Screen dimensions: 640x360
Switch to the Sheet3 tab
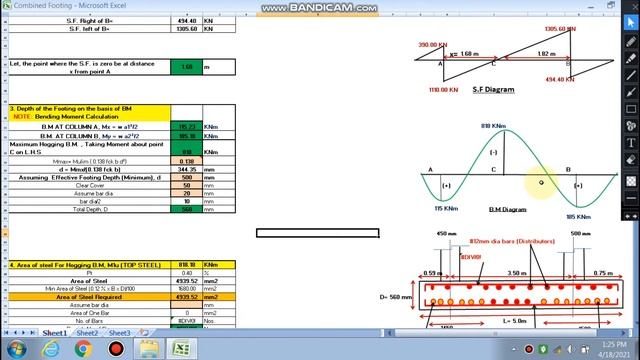pos(119,333)
